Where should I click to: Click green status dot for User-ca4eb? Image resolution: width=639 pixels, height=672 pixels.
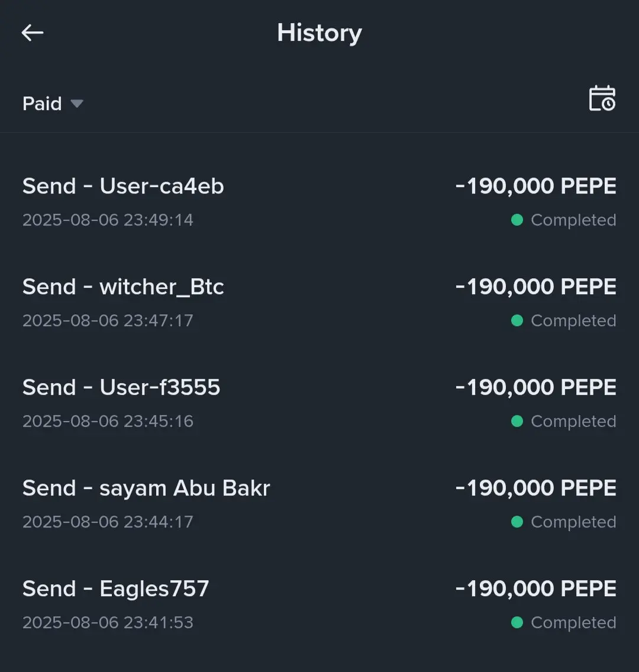click(517, 220)
